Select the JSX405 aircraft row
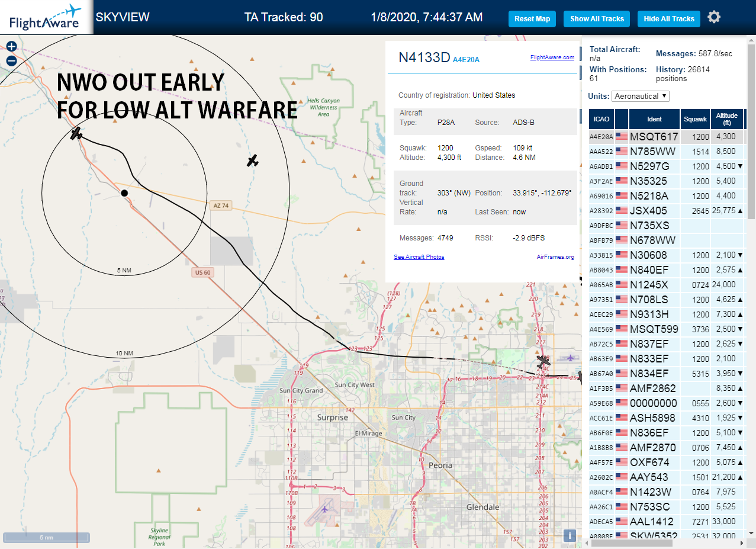Image resolution: width=756 pixels, height=549 pixels. (667, 211)
